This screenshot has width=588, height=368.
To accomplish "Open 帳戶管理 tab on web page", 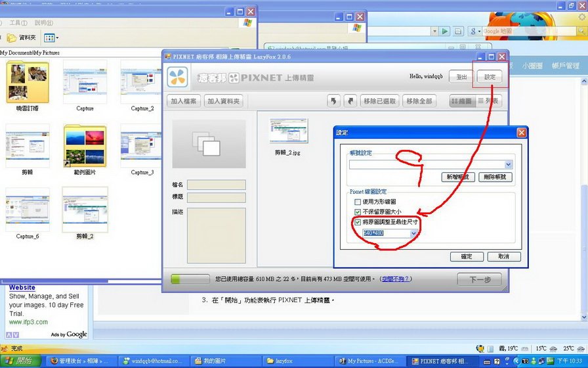I will pos(566,66).
